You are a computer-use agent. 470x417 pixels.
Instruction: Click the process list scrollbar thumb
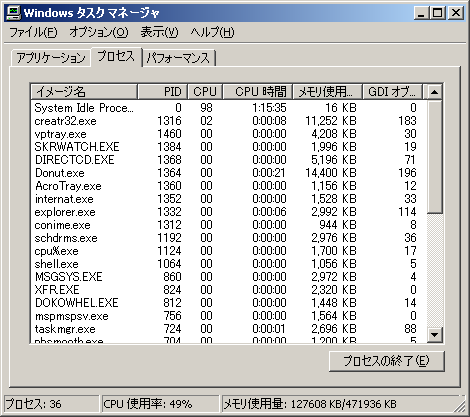(434, 157)
